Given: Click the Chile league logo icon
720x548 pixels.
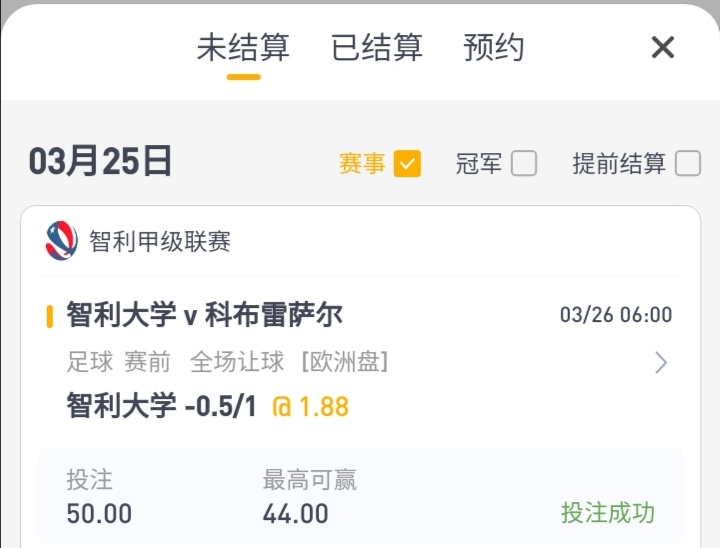Looking at the screenshot, I should point(62,241).
